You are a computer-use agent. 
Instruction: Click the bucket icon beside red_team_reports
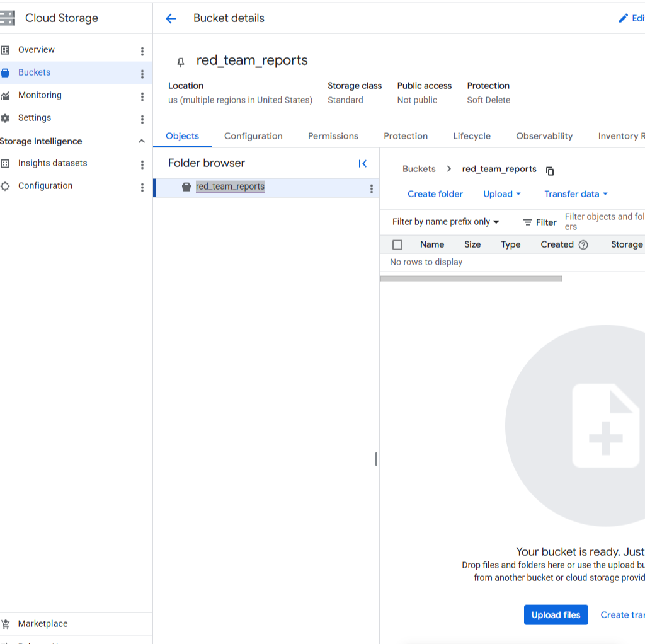point(186,187)
